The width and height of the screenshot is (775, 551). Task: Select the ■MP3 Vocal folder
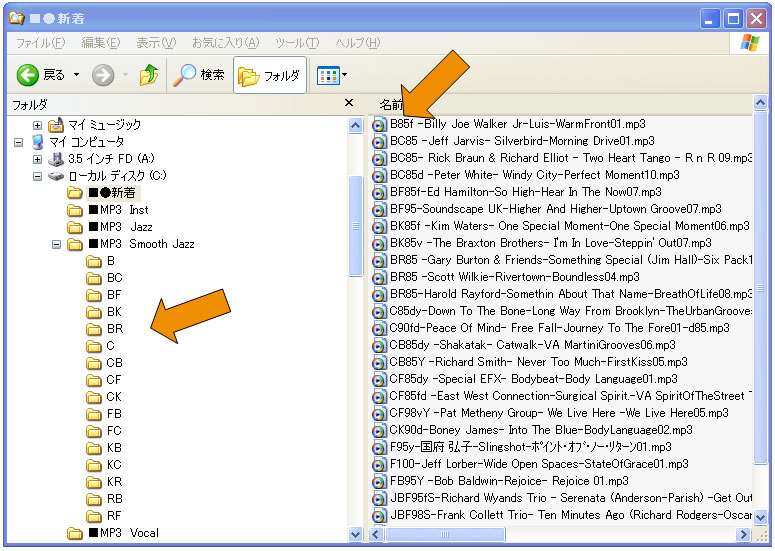pos(124,533)
